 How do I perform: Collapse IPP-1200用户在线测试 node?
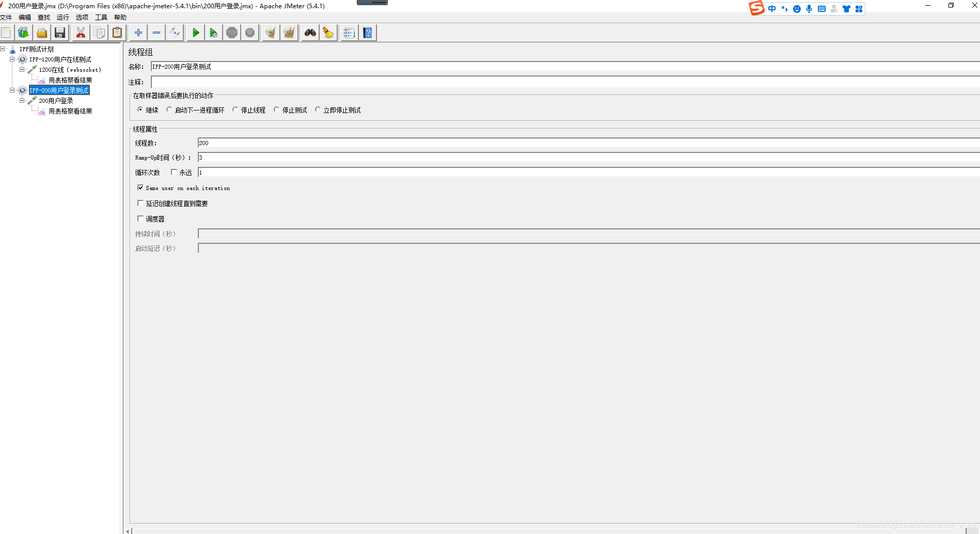pos(12,59)
